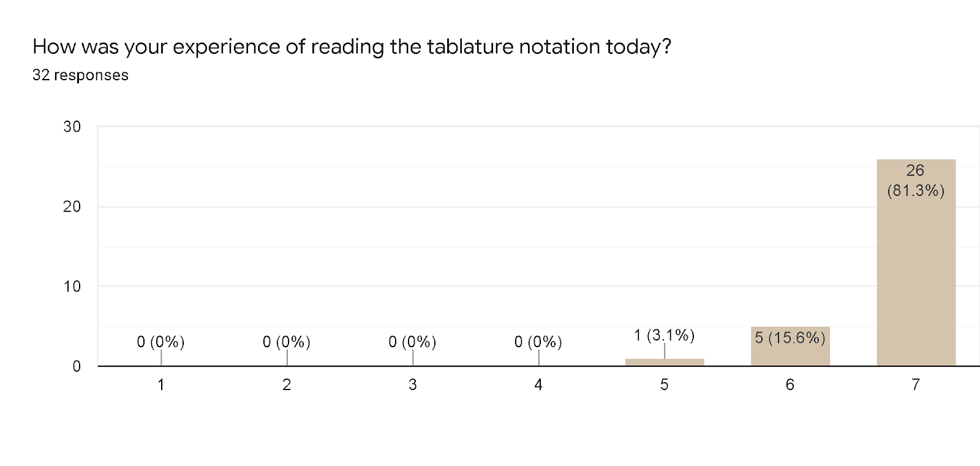This screenshot has width=980, height=466.
Task: Click the "0 (0%)" label above rating 3
Action: click(412, 342)
